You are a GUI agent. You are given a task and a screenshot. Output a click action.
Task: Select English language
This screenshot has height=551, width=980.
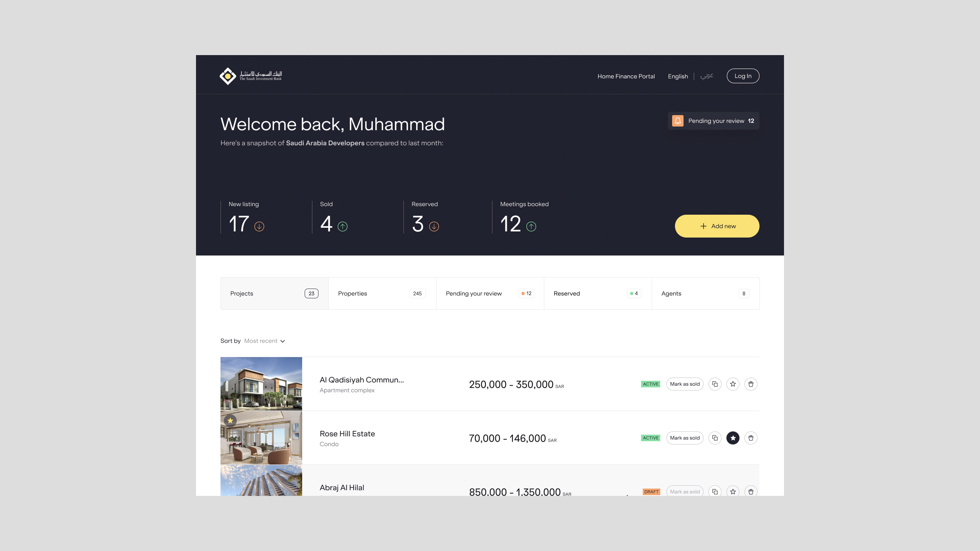coord(678,76)
